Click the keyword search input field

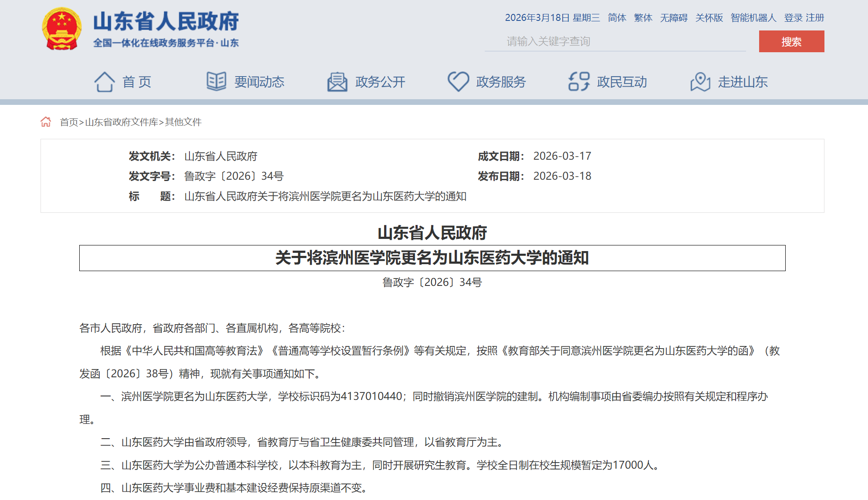pyautogui.click(x=618, y=41)
